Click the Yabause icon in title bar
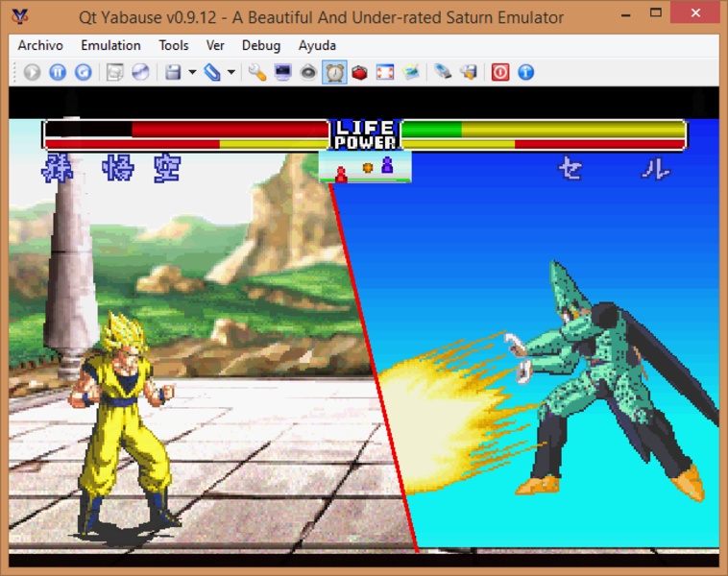728x576 pixels. [19, 16]
